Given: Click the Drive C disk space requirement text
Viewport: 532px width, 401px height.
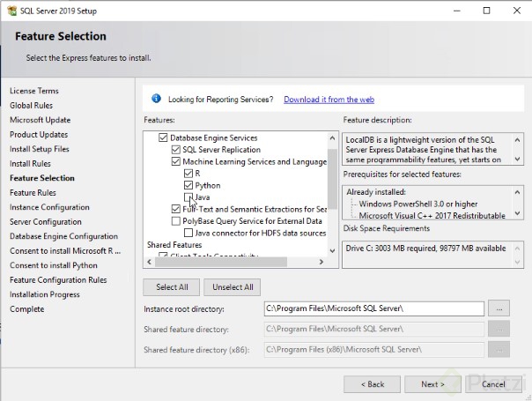Looking at the screenshot, I should (425, 249).
